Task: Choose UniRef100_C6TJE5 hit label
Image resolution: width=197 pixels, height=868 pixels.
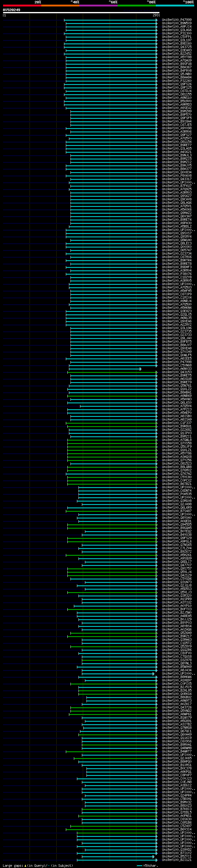Action: (x=176, y=125)
